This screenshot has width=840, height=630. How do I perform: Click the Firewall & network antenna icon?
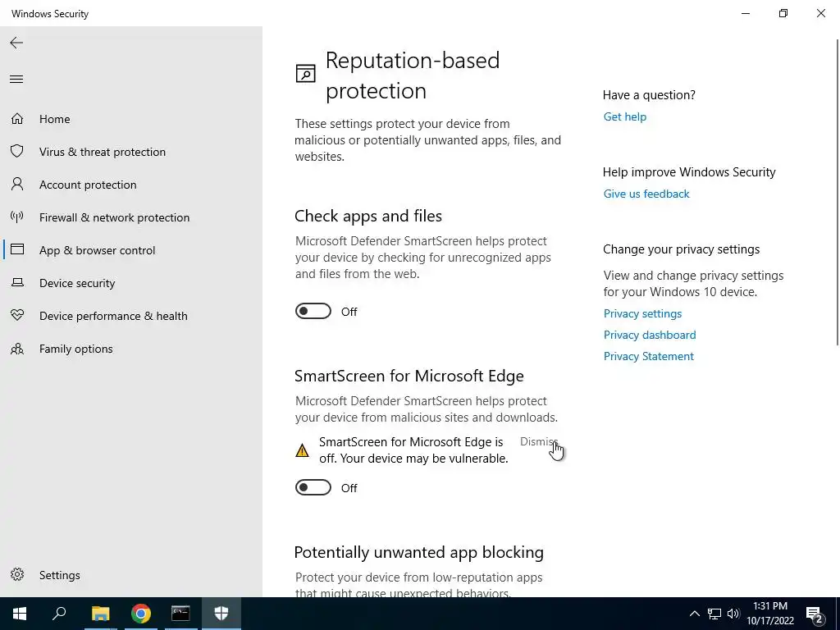click(x=17, y=217)
